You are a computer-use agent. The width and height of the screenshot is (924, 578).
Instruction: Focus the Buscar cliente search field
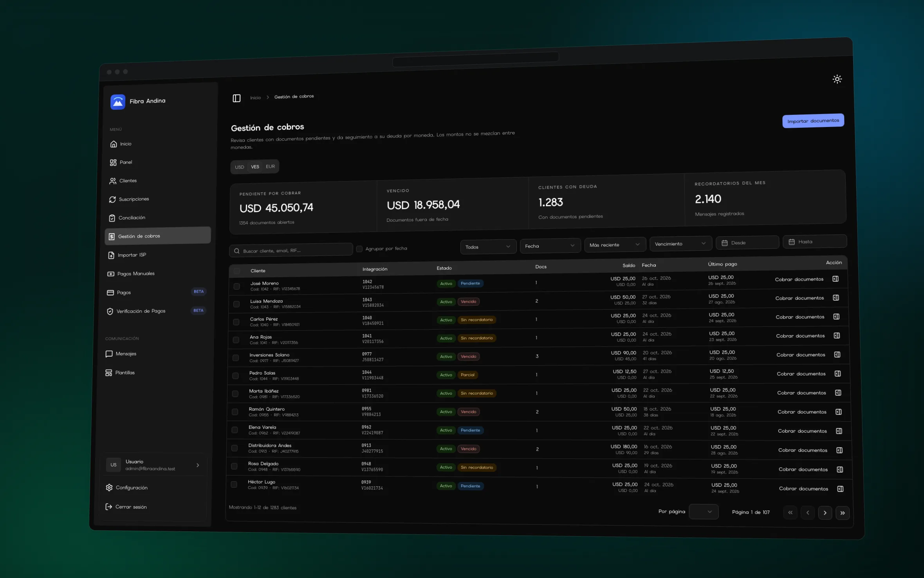pyautogui.click(x=291, y=250)
